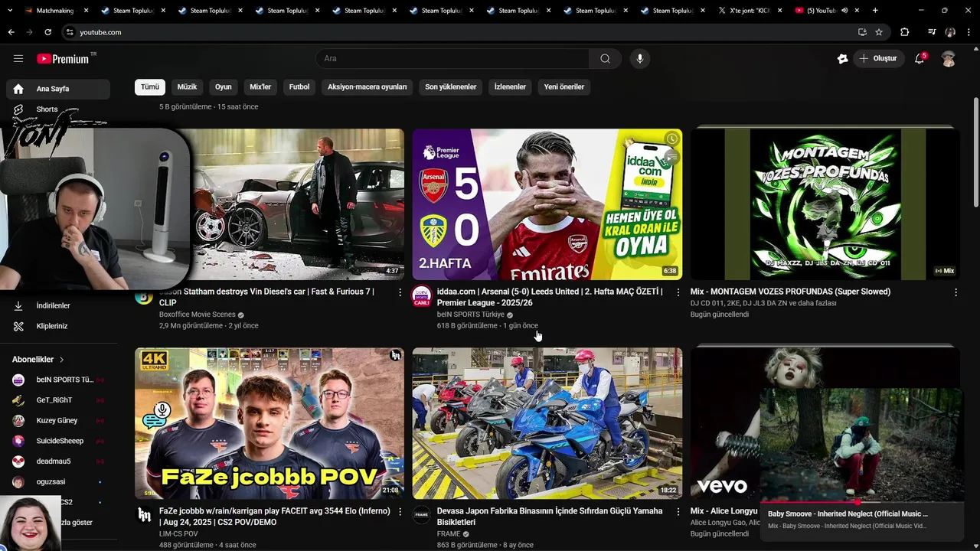980x551 pixels.
Task: Switch to X'te jont browser tab
Action: pos(749,11)
